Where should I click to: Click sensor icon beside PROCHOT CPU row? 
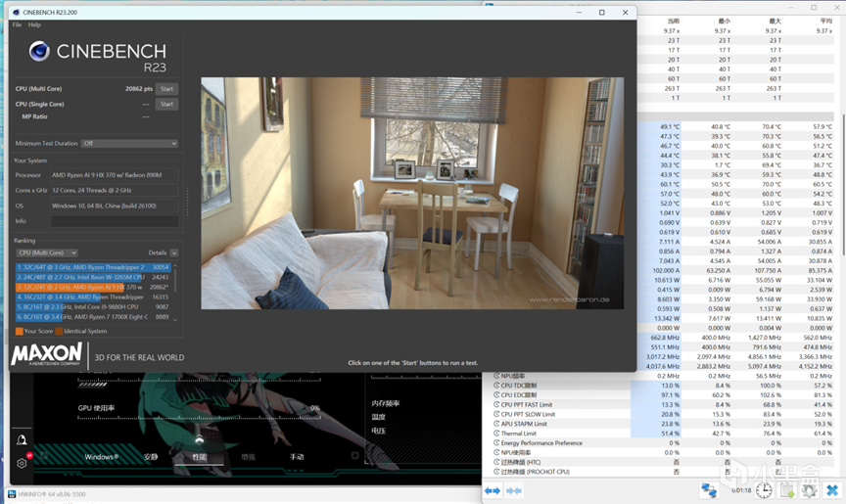pyautogui.click(x=496, y=472)
